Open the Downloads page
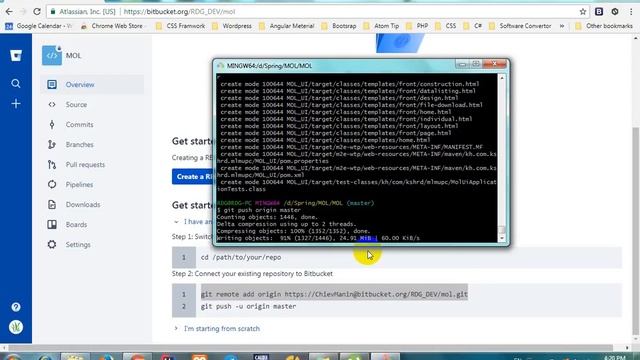The width and height of the screenshot is (640, 360). tap(83, 204)
